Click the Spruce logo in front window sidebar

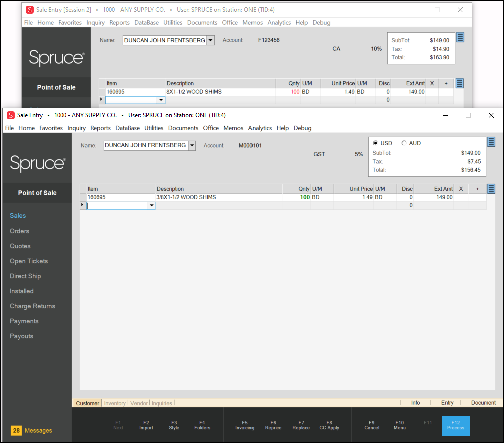pyautogui.click(x=38, y=163)
